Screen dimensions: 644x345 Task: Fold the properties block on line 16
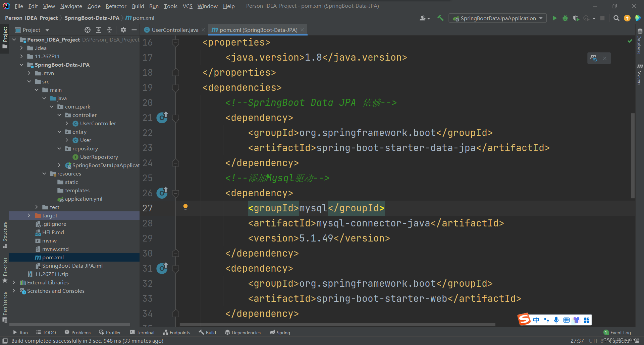point(175,42)
